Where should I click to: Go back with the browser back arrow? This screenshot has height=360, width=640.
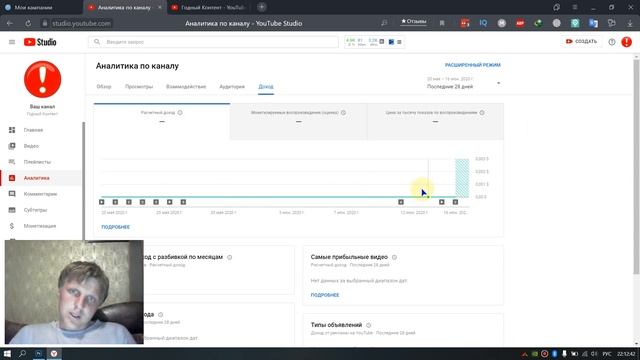coord(10,23)
